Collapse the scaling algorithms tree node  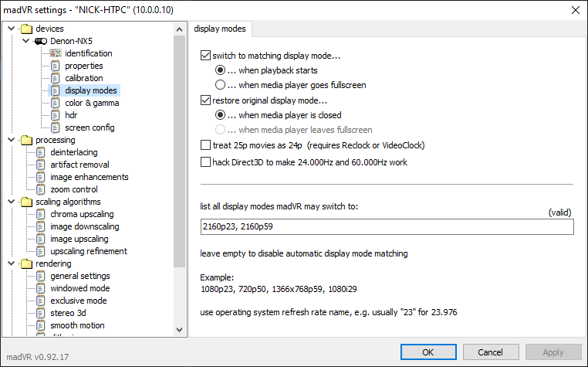click(x=10, y=202)
